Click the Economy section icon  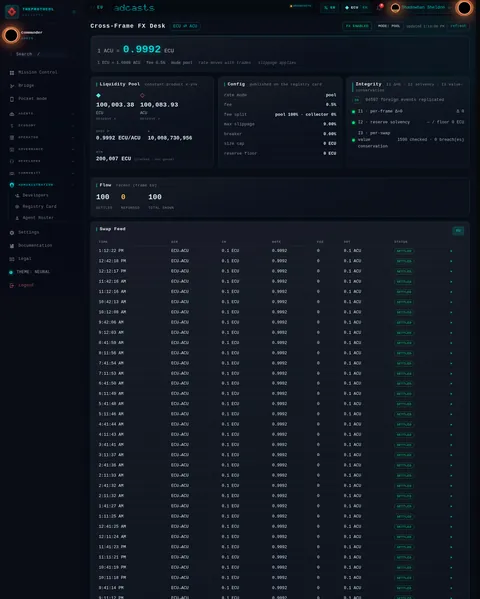pyautogui.click(x=12, y=126)
